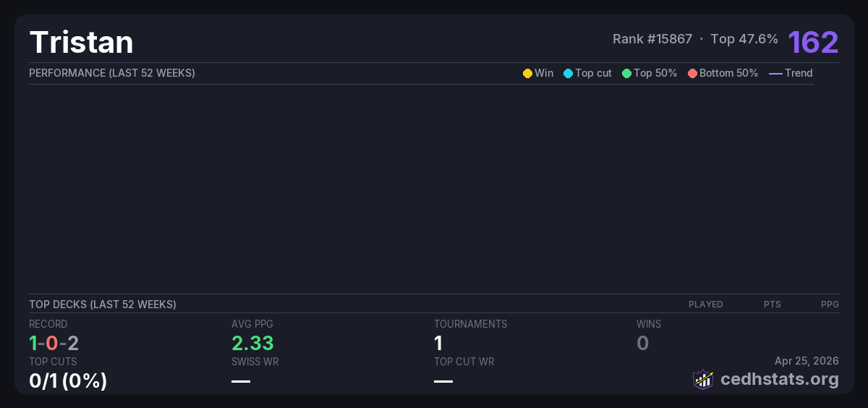868x408 pixels.
Task: Sort by the PLAYED column header
Action: tap(705, 305)
